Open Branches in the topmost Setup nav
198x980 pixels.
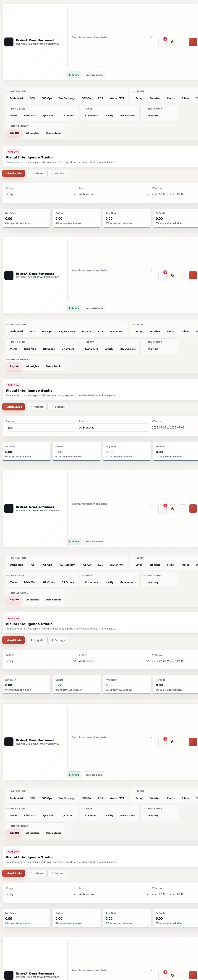pyautogui.click(x=155, y=98)
